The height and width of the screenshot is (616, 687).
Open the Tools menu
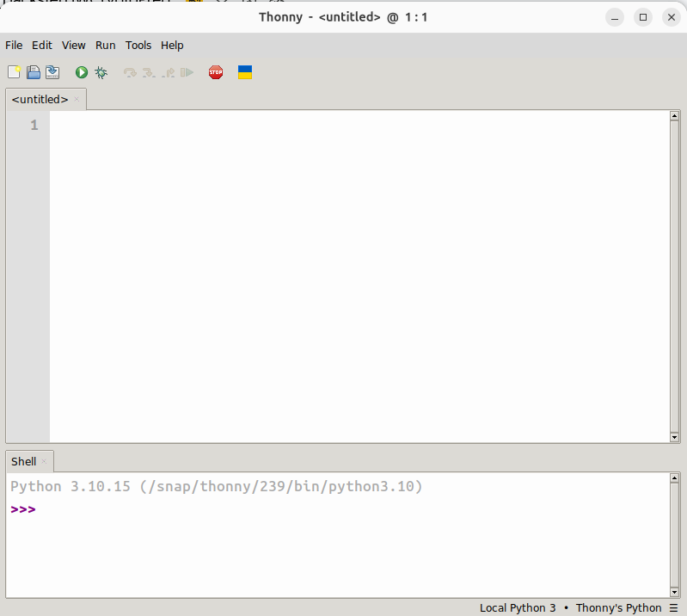coord(138,46)
